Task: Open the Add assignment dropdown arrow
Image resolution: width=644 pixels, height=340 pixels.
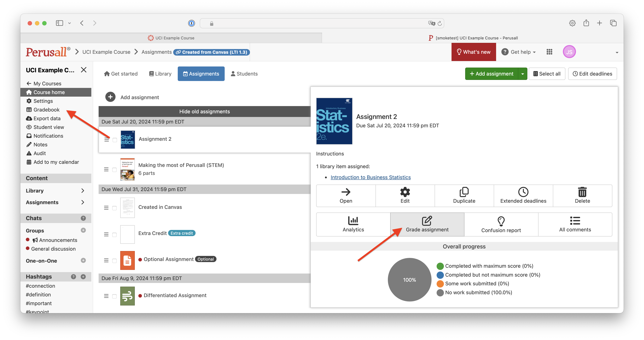Action: pyautogui.click(x=522, y=74)
